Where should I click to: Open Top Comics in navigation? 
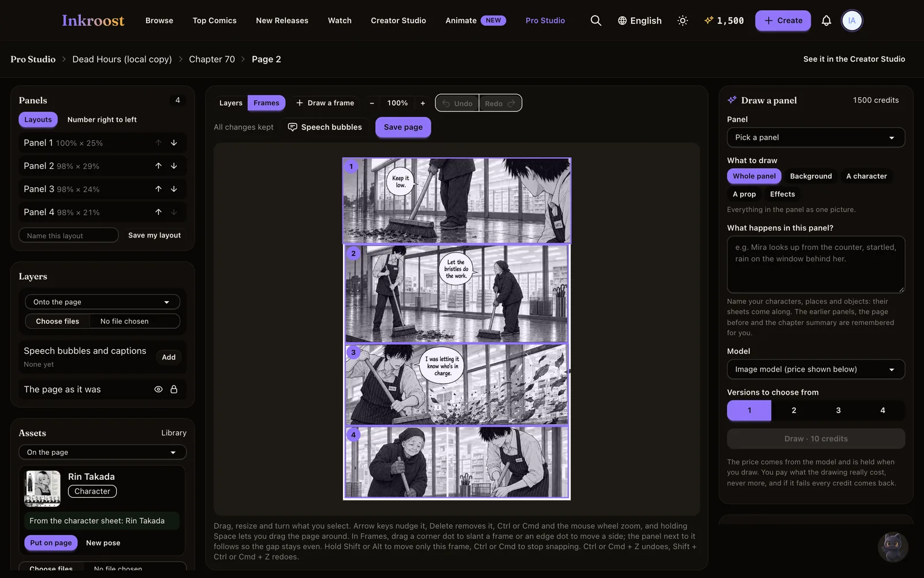click(x=214, y=21)
